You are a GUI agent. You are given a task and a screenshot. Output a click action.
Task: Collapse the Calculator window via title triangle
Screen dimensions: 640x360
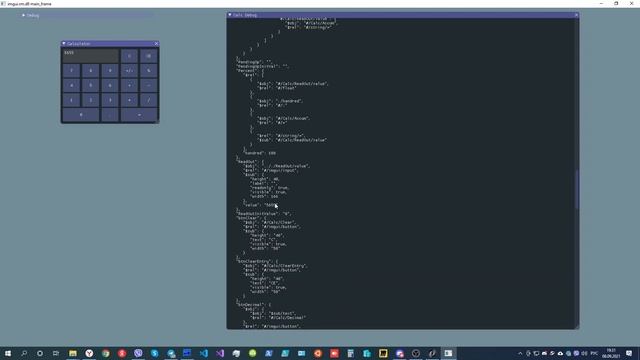point(64,43)
